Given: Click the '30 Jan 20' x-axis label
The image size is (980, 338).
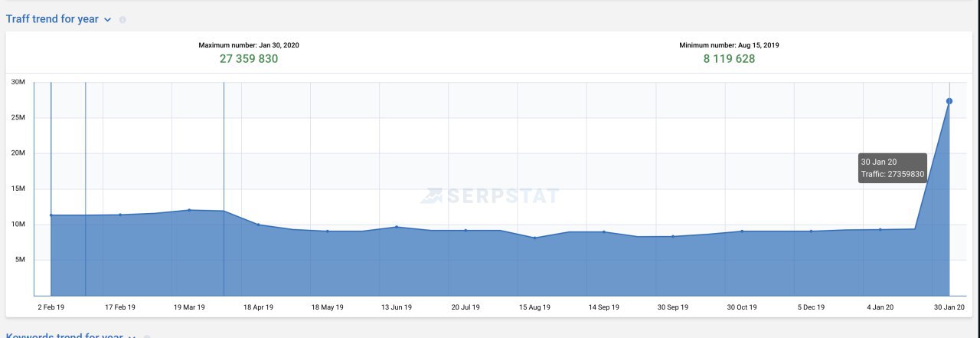Looking at the screenshot, I should point(949,307).
